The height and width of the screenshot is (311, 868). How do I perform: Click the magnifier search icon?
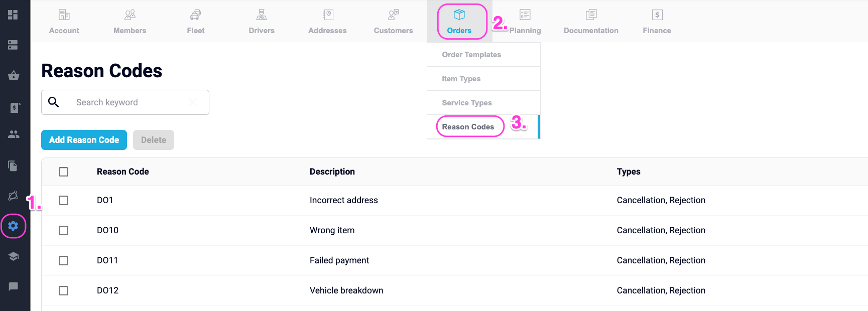(54, 102)
